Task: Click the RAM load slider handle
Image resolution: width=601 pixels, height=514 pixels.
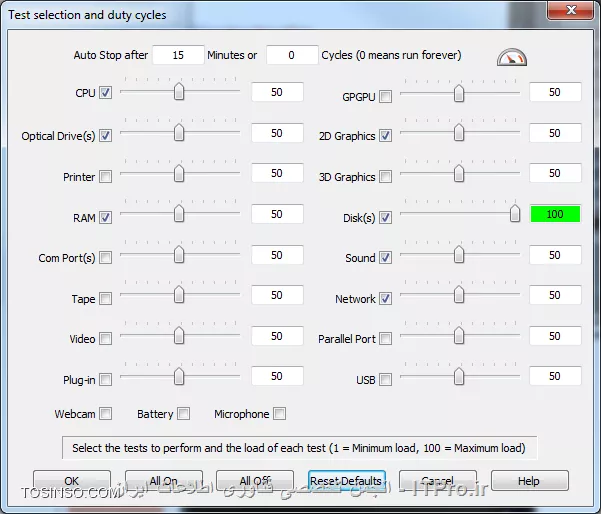Action: (x=179, y=214)
